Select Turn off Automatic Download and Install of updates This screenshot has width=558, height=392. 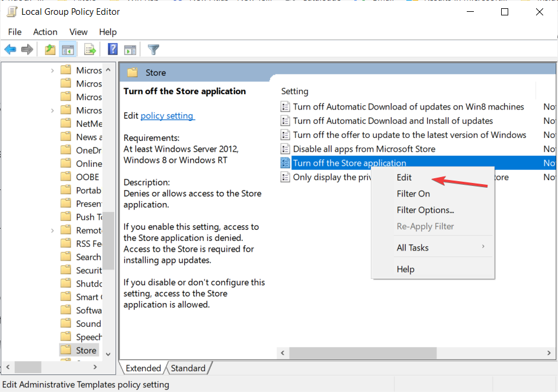tap(393, 121)
